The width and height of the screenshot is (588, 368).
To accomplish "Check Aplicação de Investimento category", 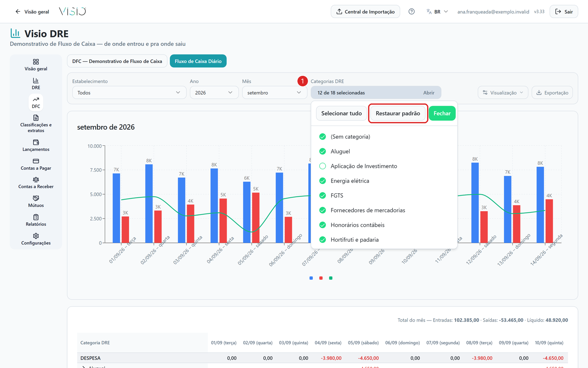I will (x=323, y=166).
